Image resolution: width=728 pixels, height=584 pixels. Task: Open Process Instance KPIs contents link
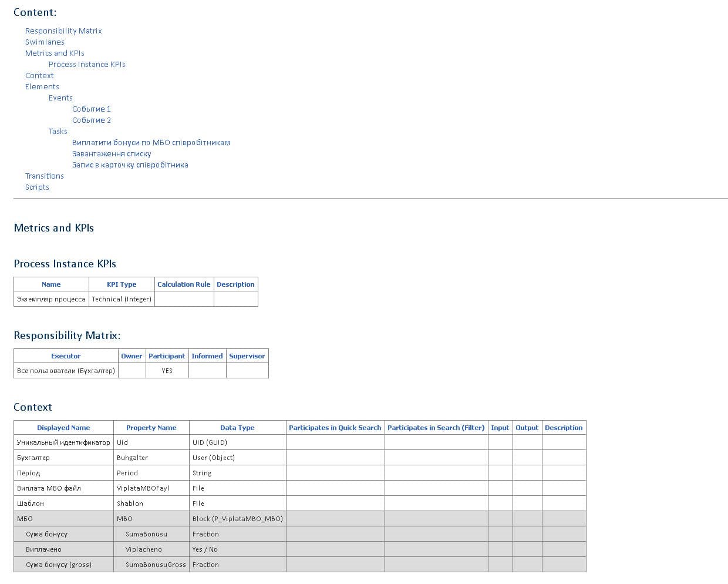coord(87,64)
